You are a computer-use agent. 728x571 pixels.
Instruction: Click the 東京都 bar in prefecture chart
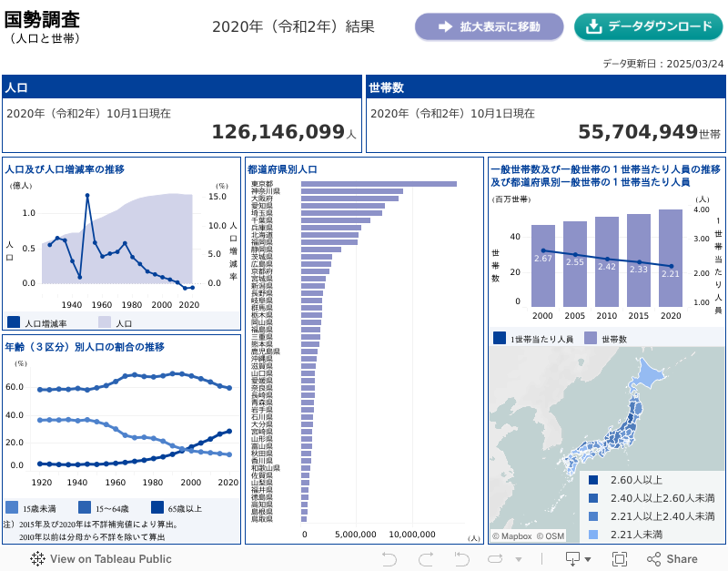(366, 184)
